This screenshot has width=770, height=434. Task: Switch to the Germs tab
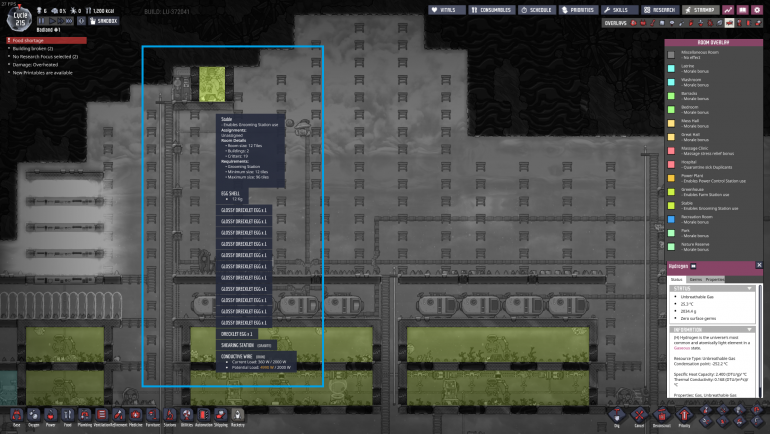tap(696, 279)
